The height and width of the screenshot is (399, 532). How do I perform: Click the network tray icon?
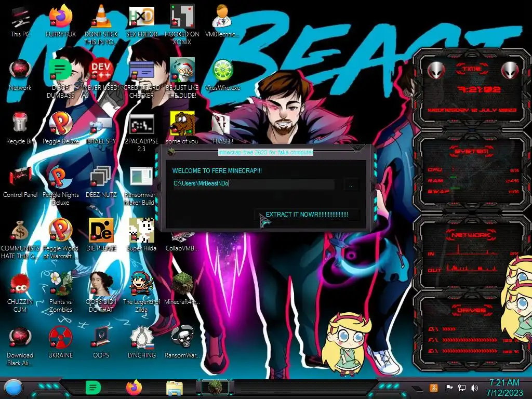[x=461, y=388]
